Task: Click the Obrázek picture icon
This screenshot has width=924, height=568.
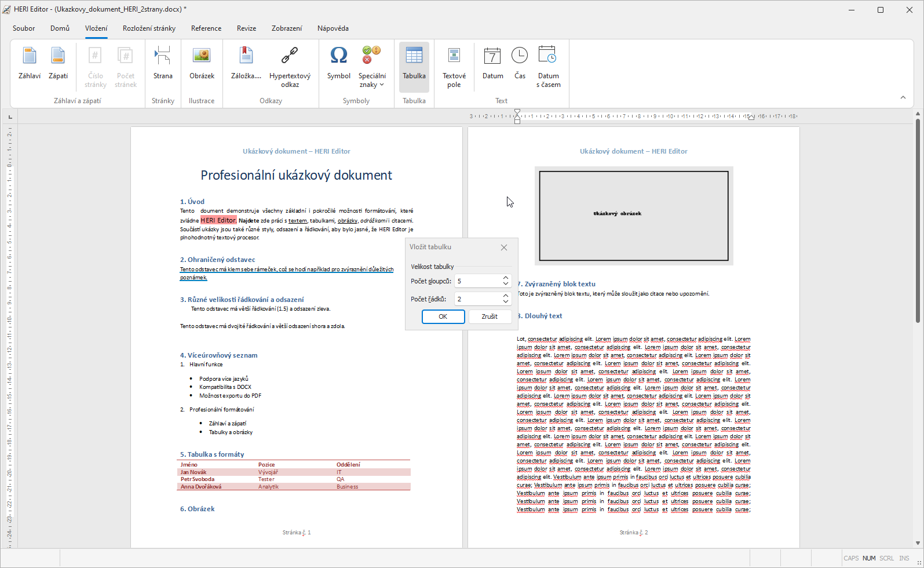Action: 202,63
